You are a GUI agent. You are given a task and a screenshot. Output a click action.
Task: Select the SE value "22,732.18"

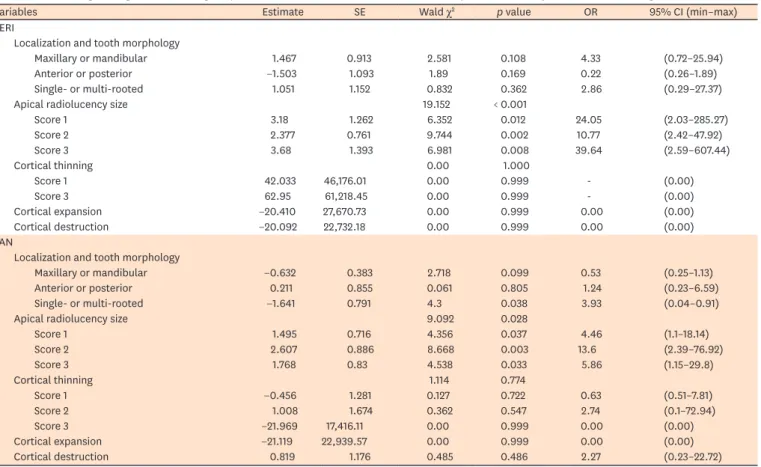click(x=345, y=227)
